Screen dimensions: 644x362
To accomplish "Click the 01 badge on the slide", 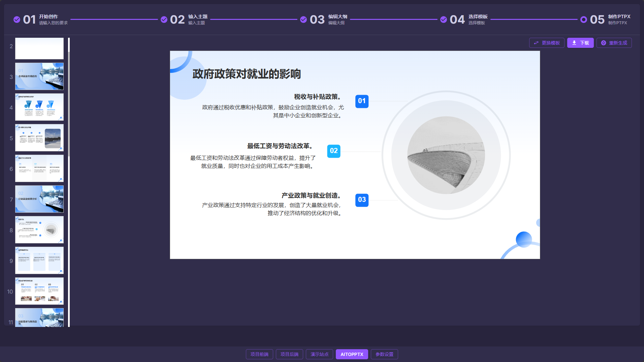I will tap(362, 101).
